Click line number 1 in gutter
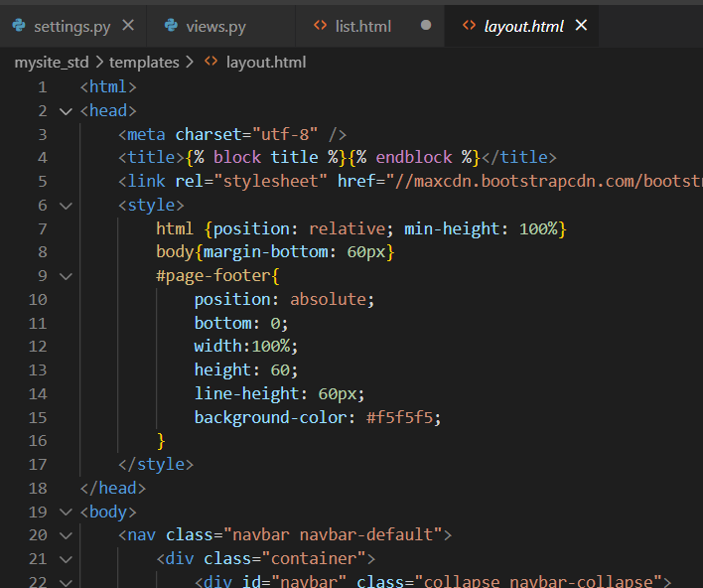 [43, 87]
